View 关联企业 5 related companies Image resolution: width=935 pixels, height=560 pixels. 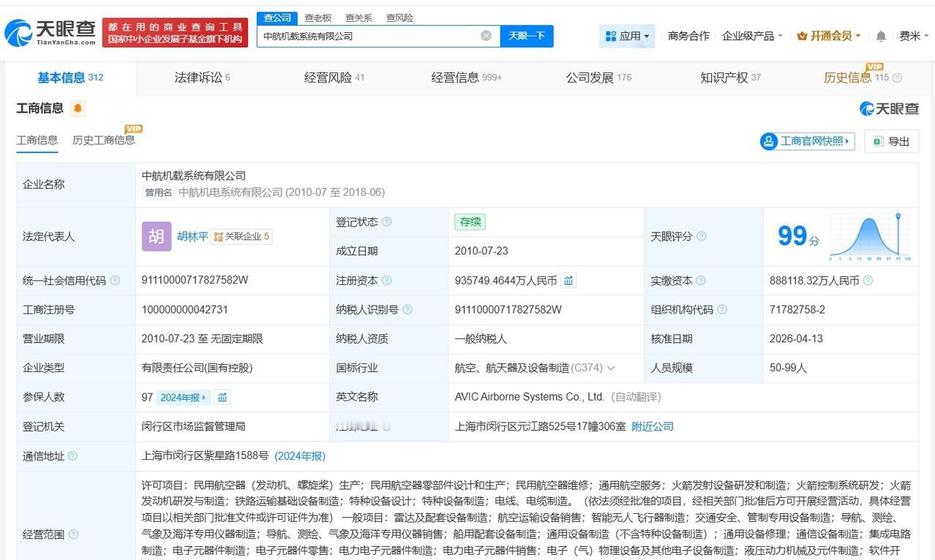pos(241,237)
